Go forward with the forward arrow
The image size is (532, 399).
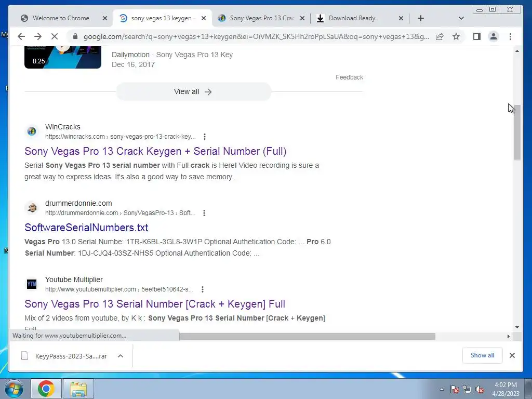pyautogui.click(x=37, y=37)
